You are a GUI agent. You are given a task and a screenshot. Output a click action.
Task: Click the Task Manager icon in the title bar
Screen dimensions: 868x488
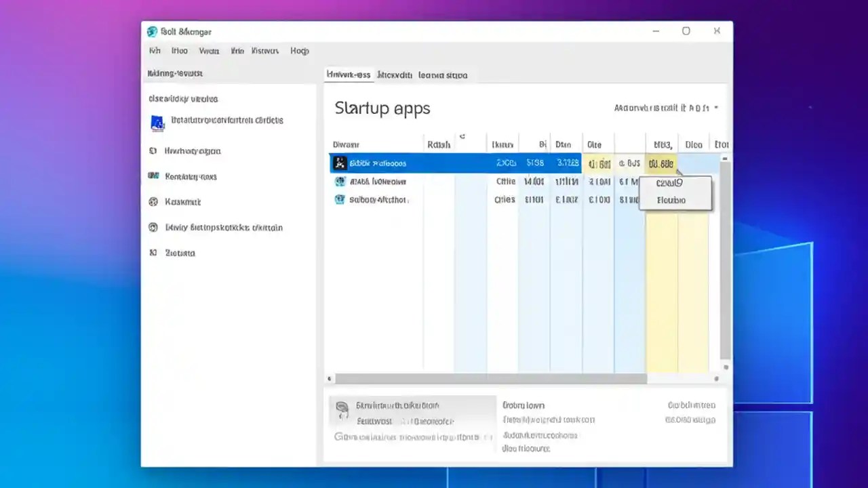click(x=152, y=31)
